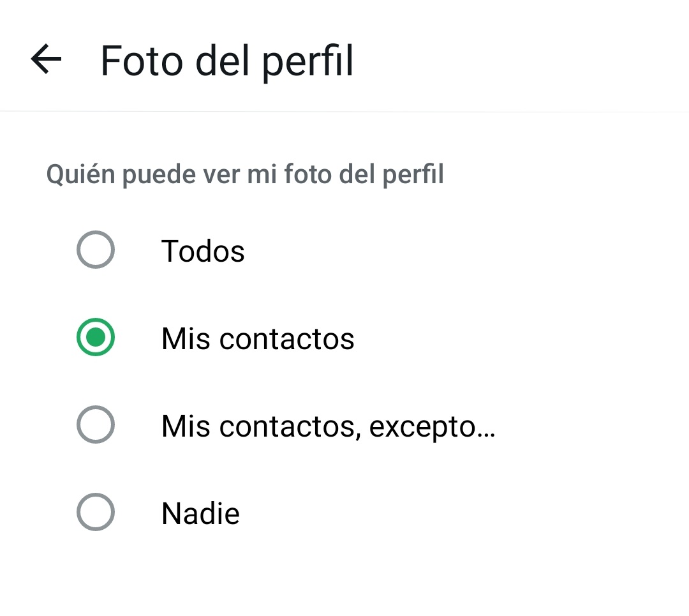Go back using the left arrow icon
This screenshot has height=616, width=689.
click(46, 59)
